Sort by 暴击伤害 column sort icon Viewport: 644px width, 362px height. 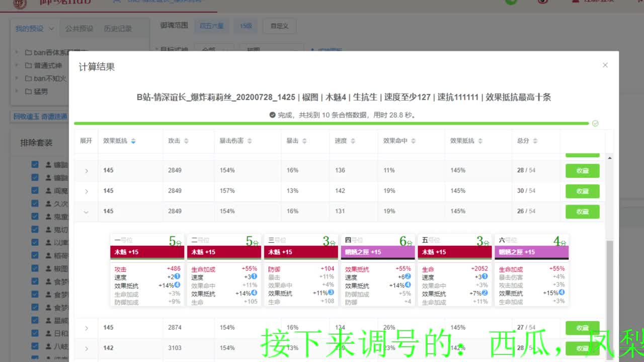pos(250,141)
